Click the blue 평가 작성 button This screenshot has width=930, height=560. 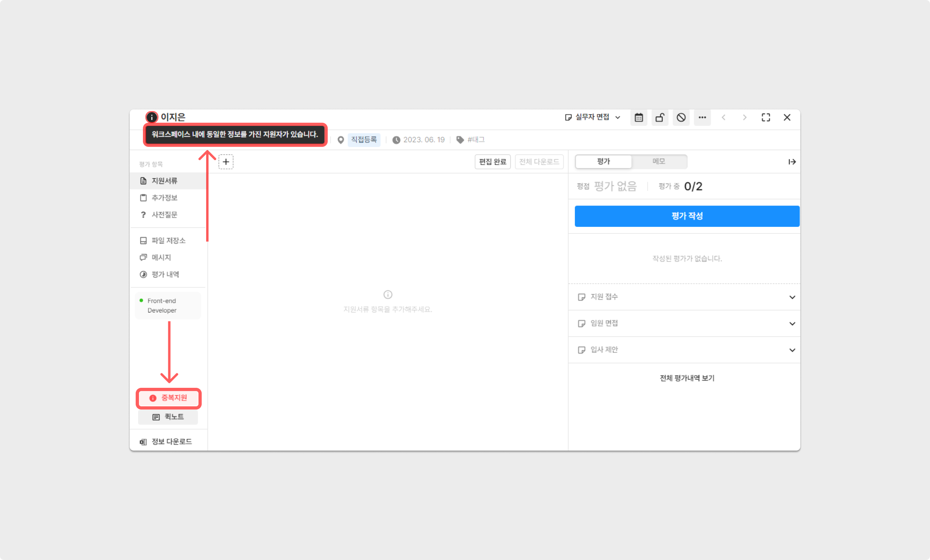coord(687,216)
